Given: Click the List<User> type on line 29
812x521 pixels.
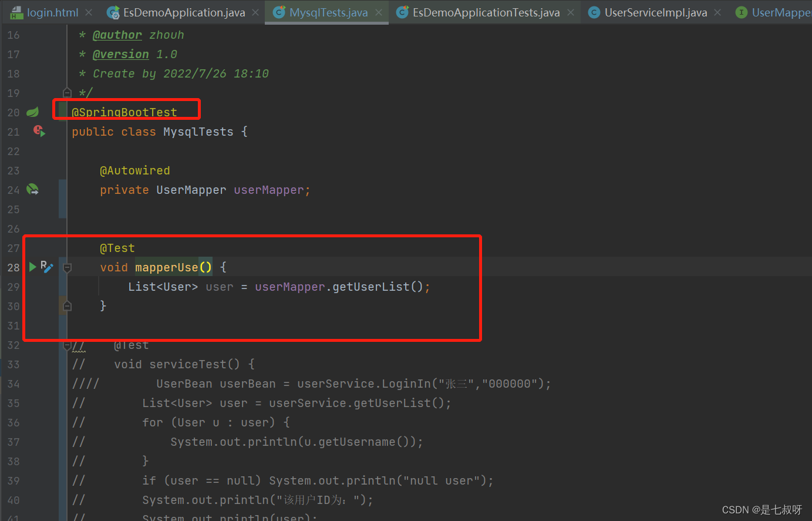Looking at the screenshot, I should click(x=163, y=287).
